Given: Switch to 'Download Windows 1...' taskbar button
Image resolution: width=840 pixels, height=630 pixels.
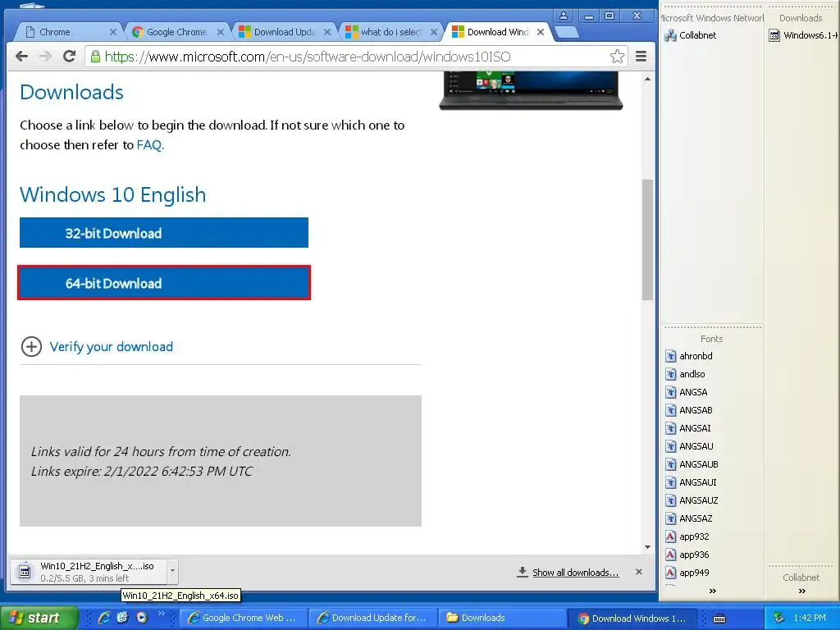Looking at the screenshot, I should [x=633, y=618].
